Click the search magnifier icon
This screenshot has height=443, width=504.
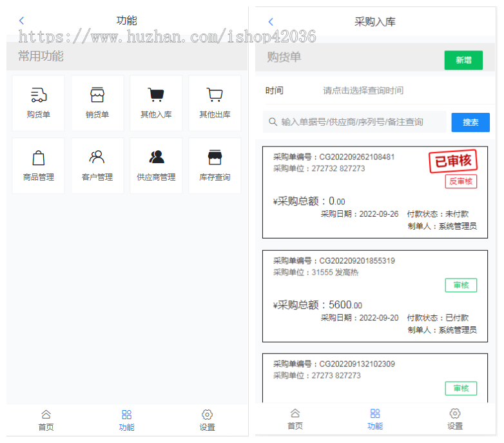pyautogui.click(x=273, y=122)
